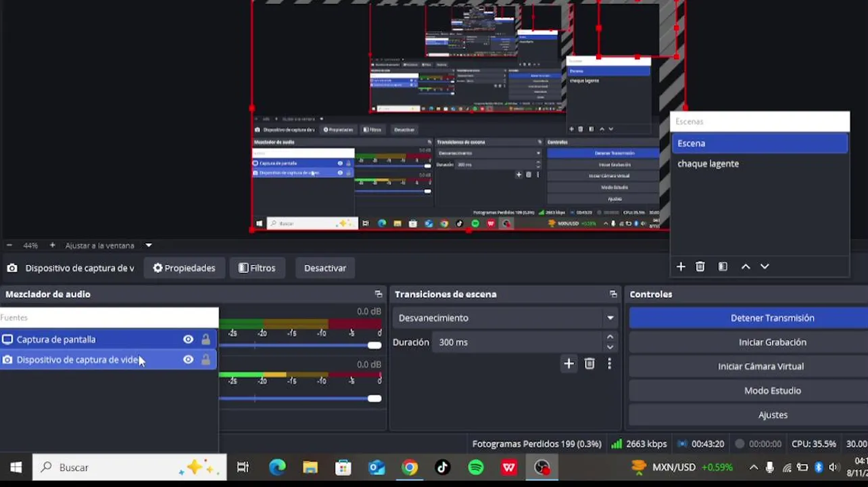This screenshot has height=487, width=868.
Task: Remove the transition with the trash icon
Action: [x=589, y=364]
